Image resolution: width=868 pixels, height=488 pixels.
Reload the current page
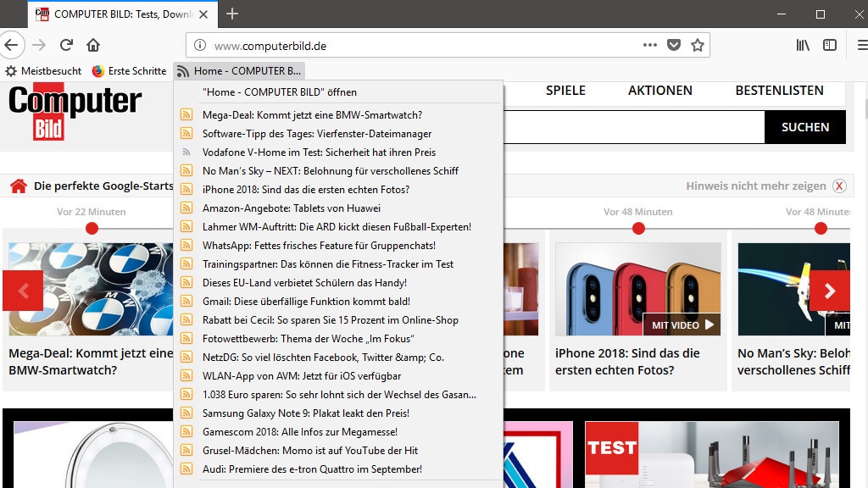click(x=66, y=45)
